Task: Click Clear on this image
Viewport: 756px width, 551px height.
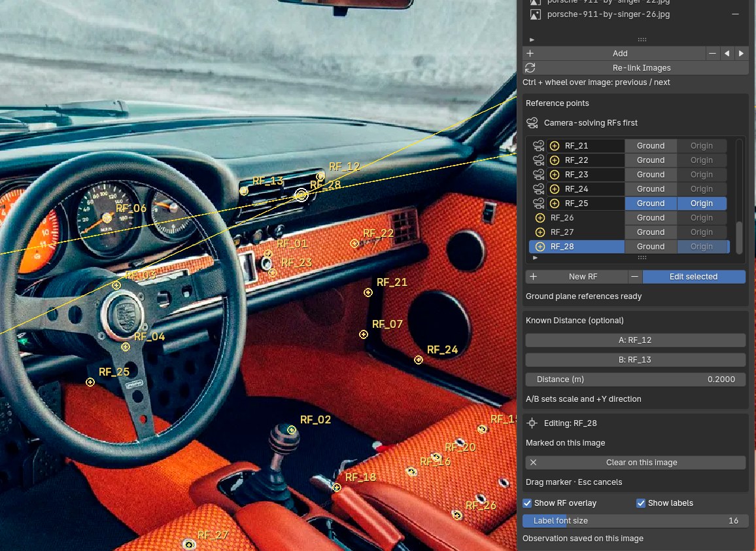Action: tap(636, 462)
